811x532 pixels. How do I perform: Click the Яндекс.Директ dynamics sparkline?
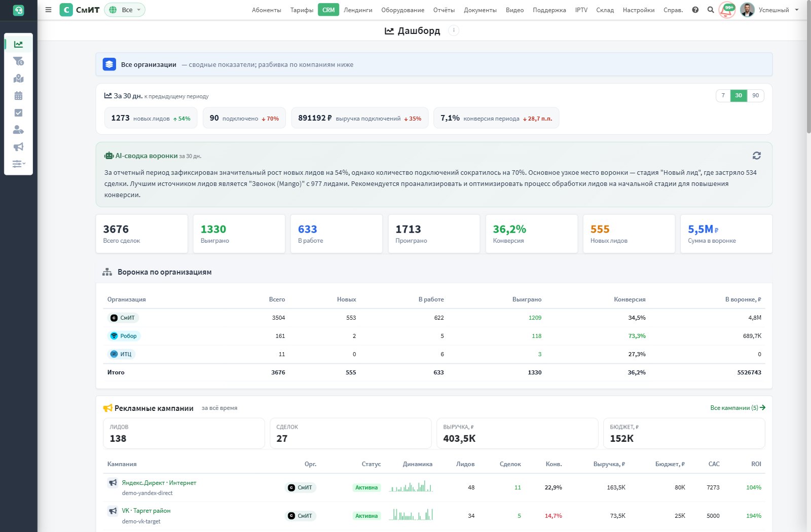pos(411,487)
